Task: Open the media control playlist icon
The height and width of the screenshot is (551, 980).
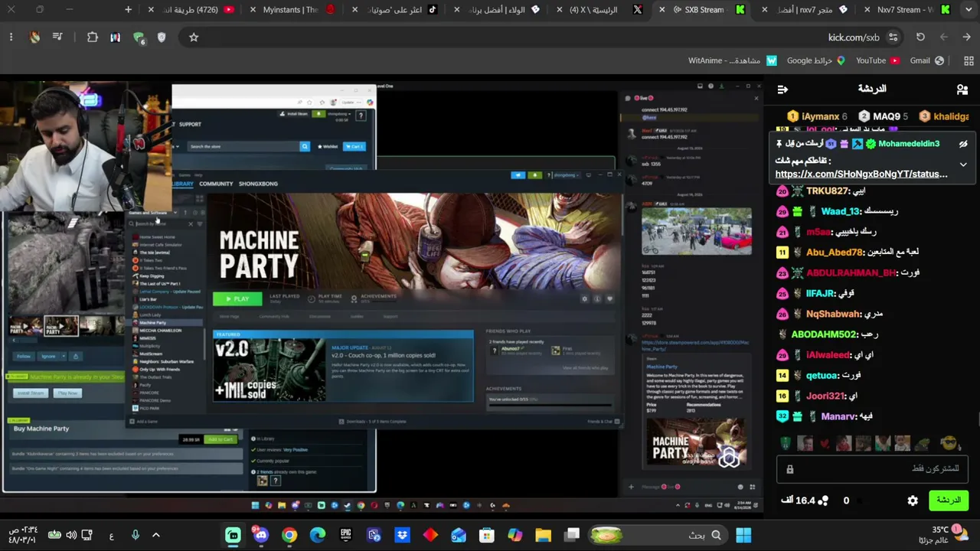Action: click(x=57, y=37)
